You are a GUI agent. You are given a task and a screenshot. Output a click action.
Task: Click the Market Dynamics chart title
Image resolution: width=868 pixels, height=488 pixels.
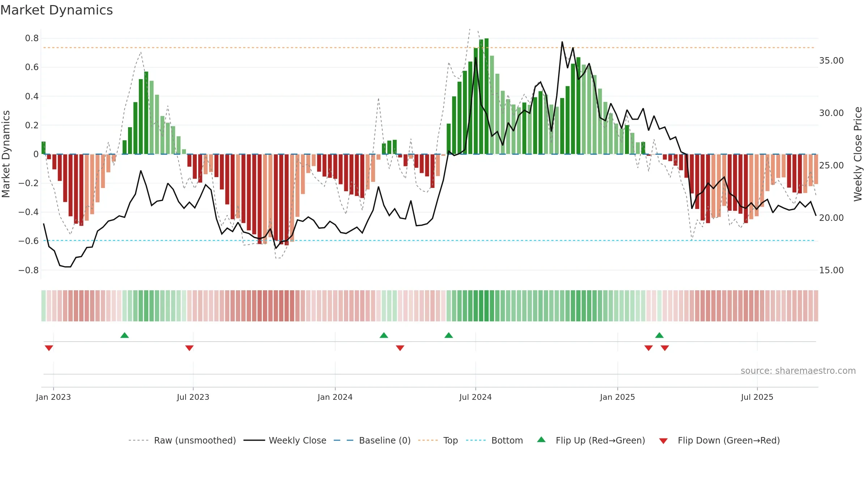pyautogui.click(x=57, y=10)
